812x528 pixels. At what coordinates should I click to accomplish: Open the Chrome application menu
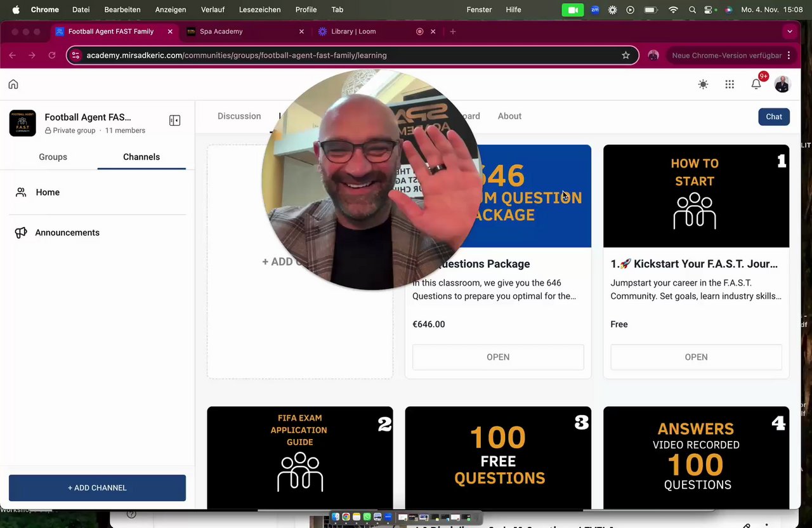pyautogui.click(x=45, y=10)
